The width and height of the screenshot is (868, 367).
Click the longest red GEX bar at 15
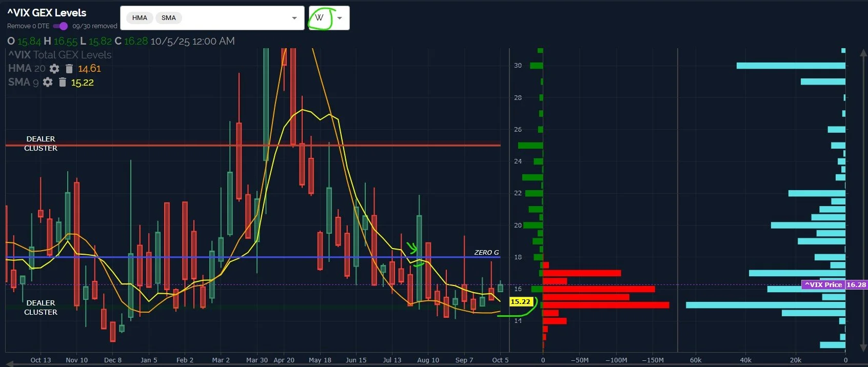(606, 305)
